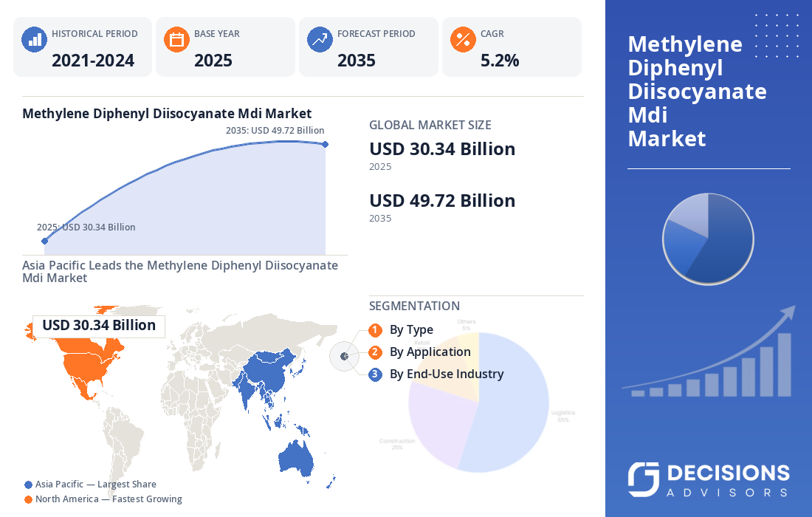
Task: Select By Type segmentation
Action: coord(411,330)
